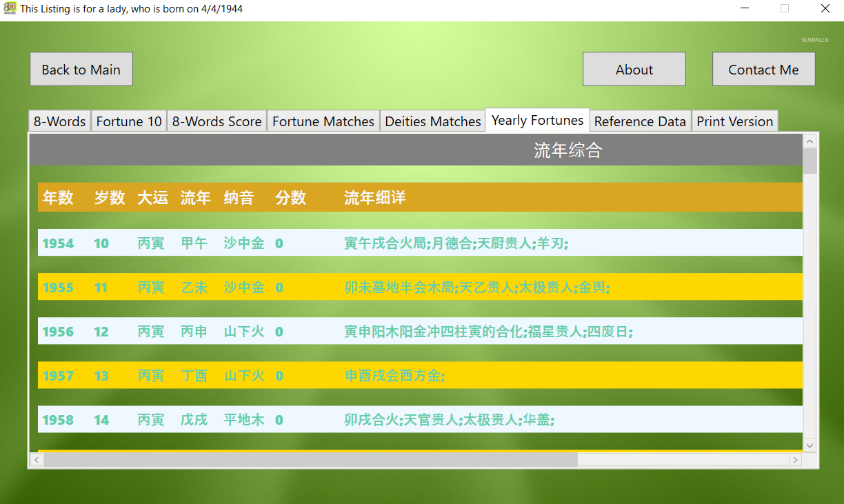The height and width of the screenshot is (504, 844).
Task: Click the app icon in title bar
Action: tap(10, 9)
